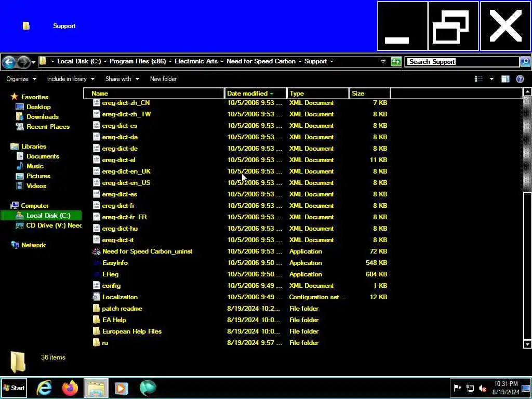
Task: Open the Videos library
Action: pyautogui.click(x=36, y=186)
